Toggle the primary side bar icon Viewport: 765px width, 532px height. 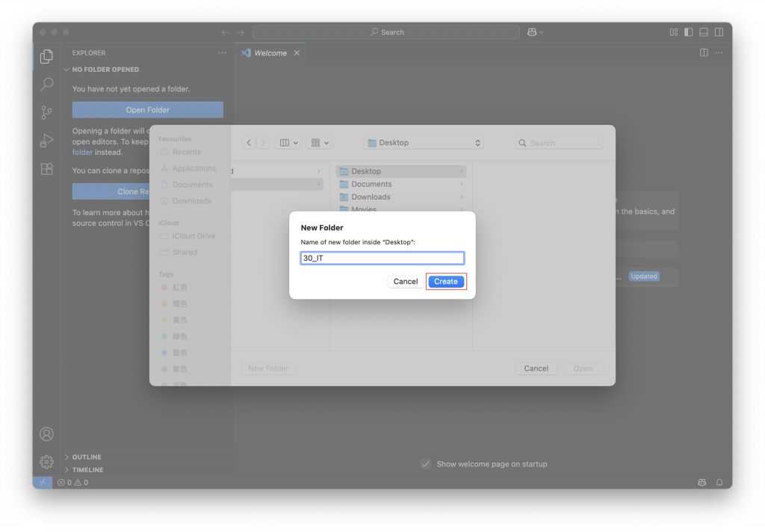[688, 32]
